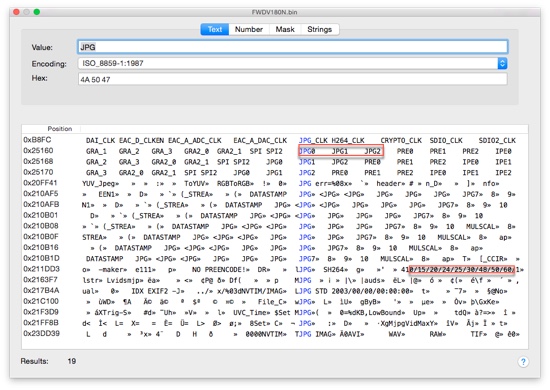Select result row 0x211DD3
This screenshot has height=390, width=550.
275,269
